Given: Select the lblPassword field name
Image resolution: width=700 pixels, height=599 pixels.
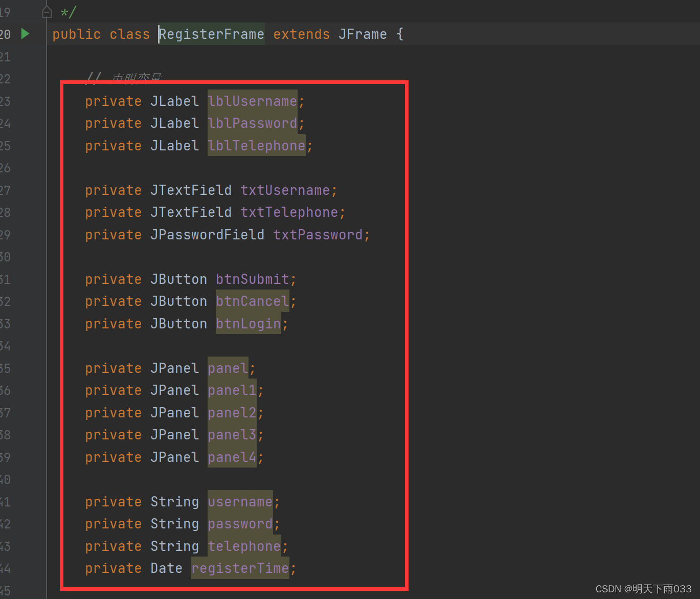Looking at the screenshot, I should pos(253,123).
